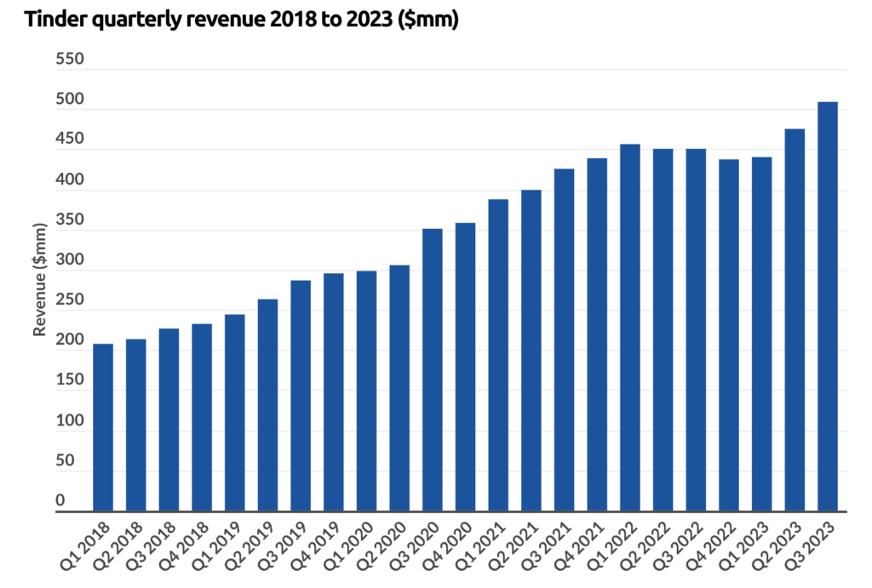Click the Q2 2019 revenue bar
Screen dimensions: 872x588
(x=268, y=405)
